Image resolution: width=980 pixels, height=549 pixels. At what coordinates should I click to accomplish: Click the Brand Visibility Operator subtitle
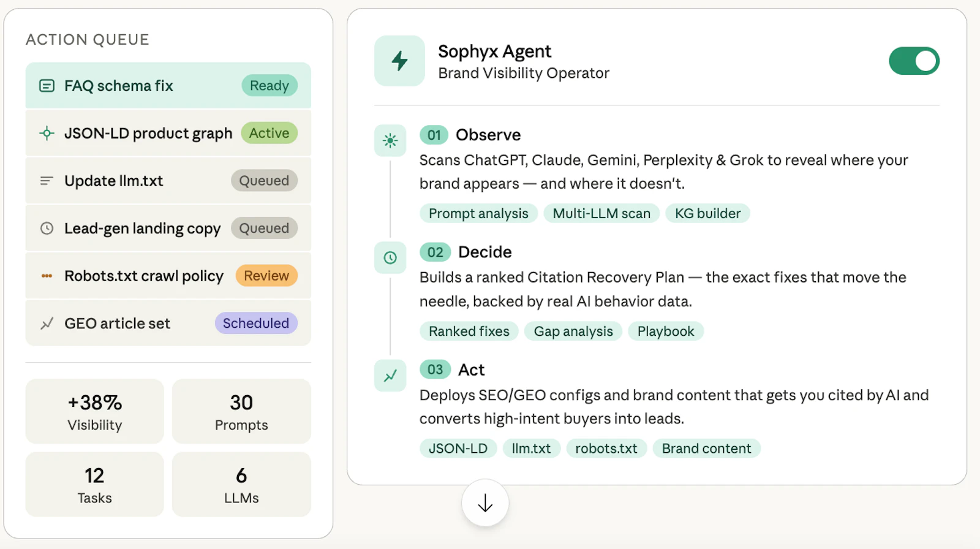click(x=524, y=74)
